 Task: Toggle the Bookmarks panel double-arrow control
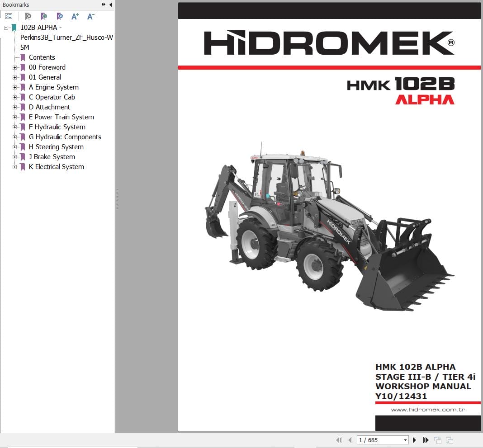[104, 5]
